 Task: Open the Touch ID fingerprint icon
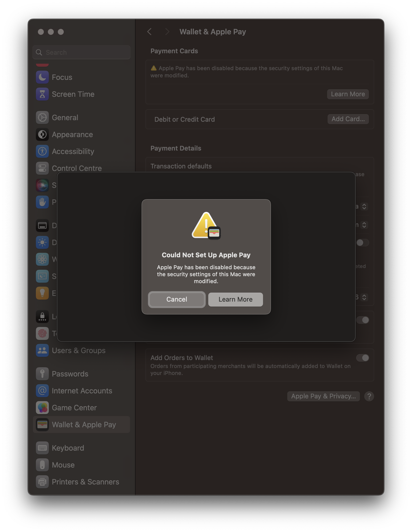[42, 333]
